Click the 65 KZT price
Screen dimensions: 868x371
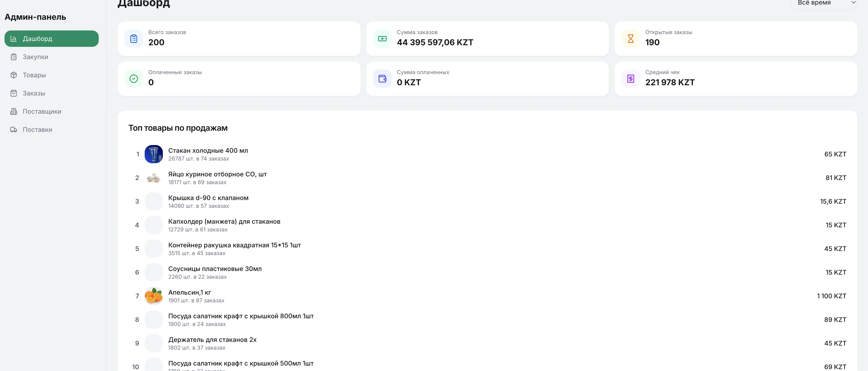[x=835, y=154]
